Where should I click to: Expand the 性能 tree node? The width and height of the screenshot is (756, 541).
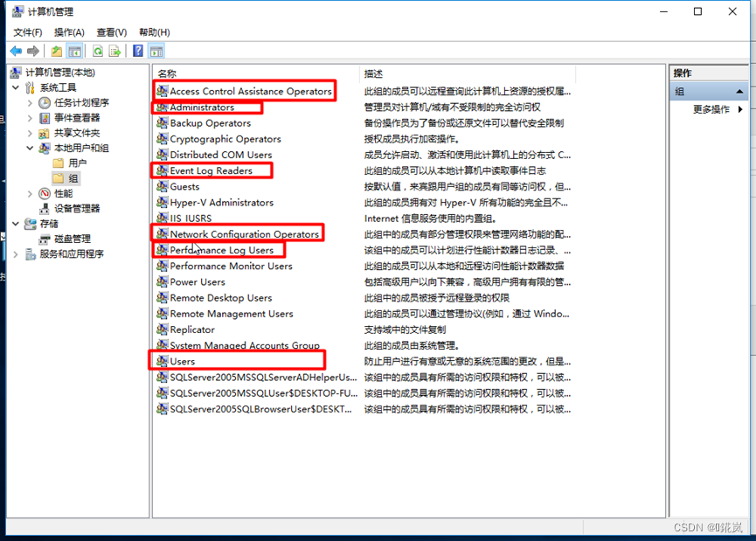pyautogui.click(x=30, y=193)
